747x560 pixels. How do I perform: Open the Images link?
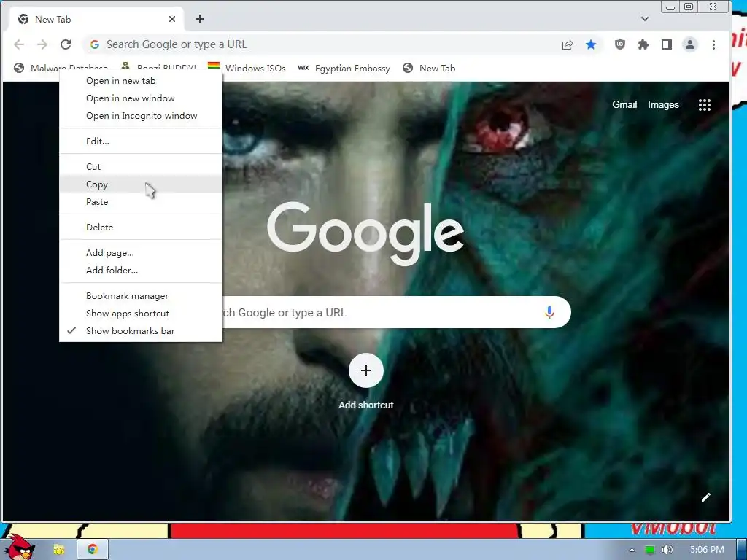coord(663,105)
